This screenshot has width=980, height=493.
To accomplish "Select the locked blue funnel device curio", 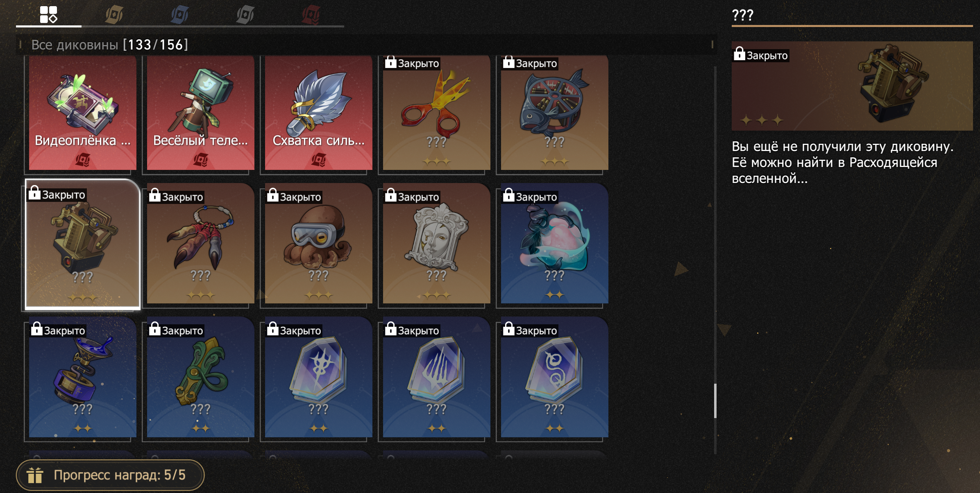I will click(82, 377).
